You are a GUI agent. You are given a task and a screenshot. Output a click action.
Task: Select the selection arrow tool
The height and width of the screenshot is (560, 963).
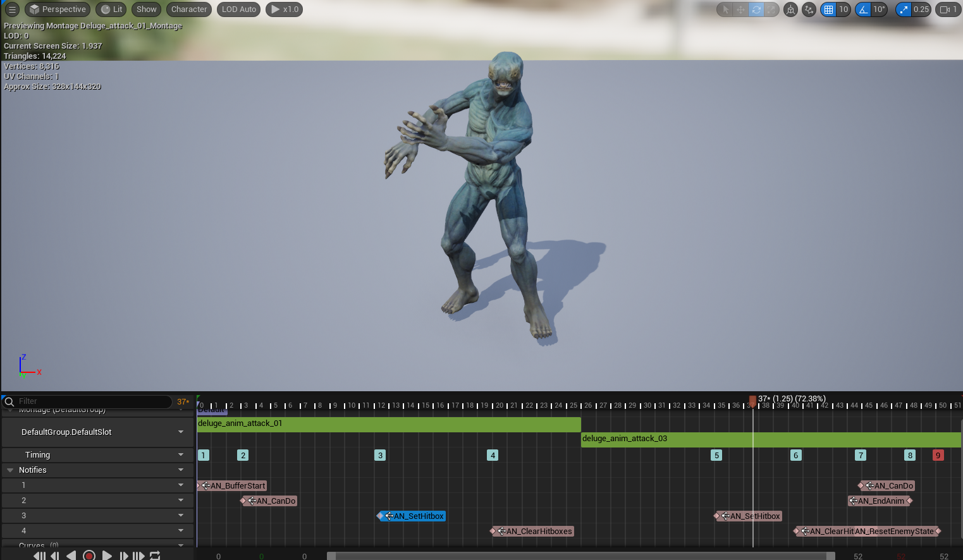coord(725,9)
